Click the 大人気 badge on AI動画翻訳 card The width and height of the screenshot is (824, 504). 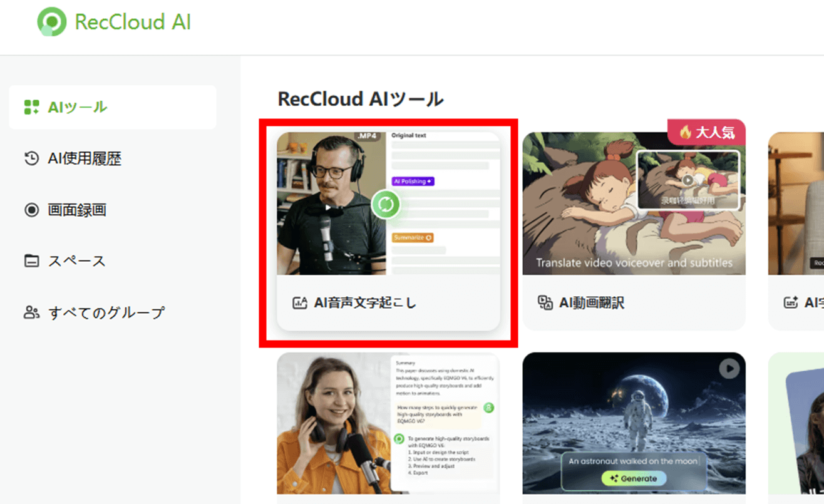706,132
